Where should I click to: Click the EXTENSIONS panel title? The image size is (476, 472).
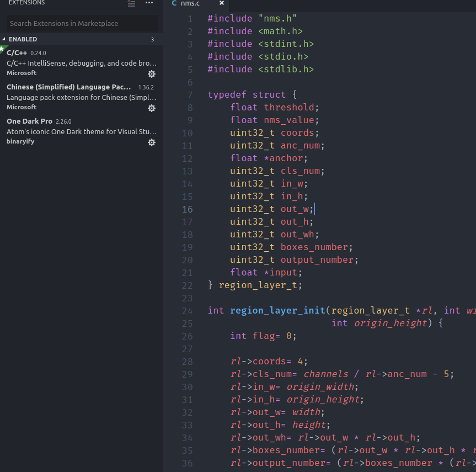[26, 3]
